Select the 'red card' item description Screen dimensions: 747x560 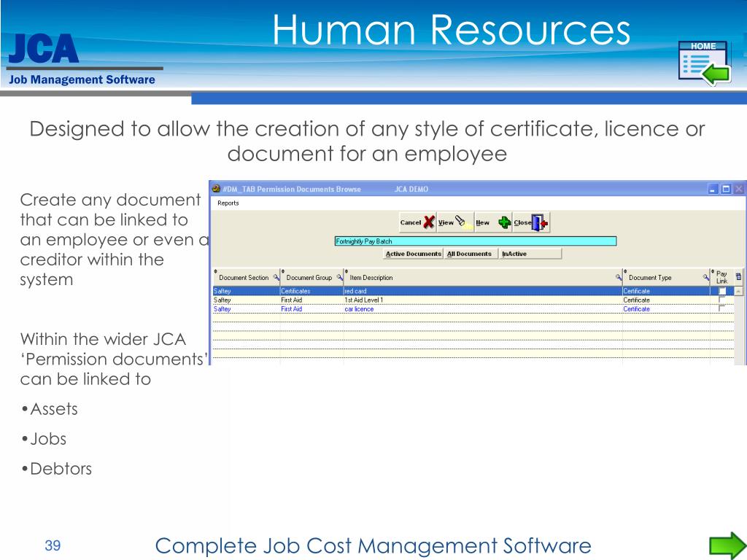point(355,291)
